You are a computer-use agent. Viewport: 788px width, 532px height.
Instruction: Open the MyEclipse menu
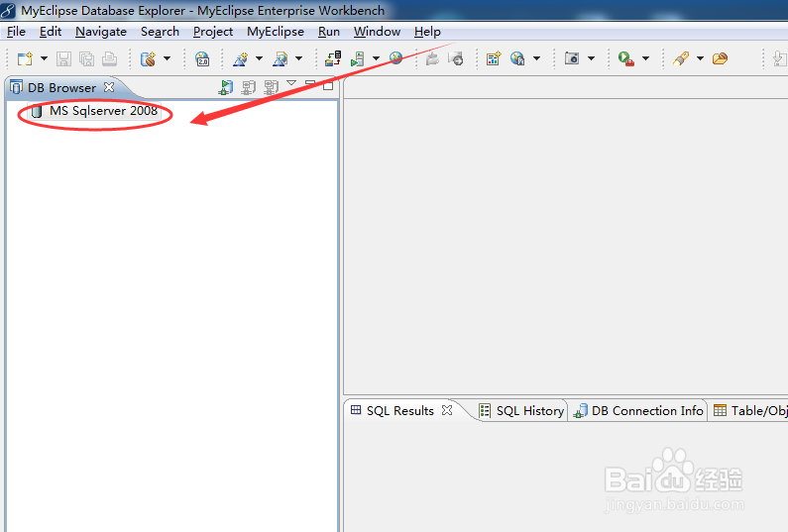click(x=276, y=32)
